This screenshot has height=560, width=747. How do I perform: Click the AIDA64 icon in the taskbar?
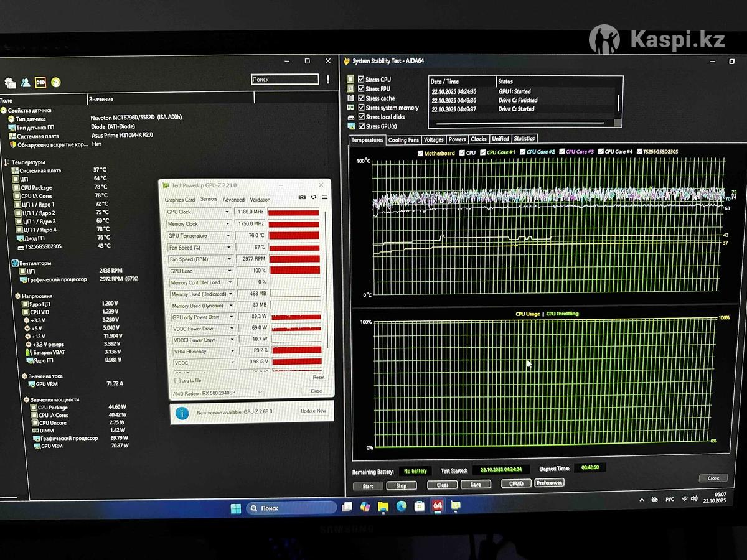pos(438,506)
